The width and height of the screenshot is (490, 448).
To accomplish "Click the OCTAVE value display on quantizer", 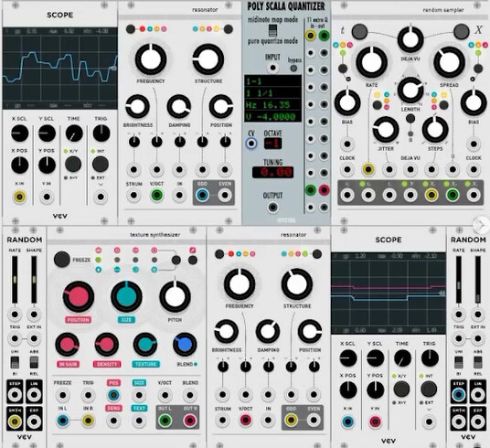I will click(x=272, y=144).
